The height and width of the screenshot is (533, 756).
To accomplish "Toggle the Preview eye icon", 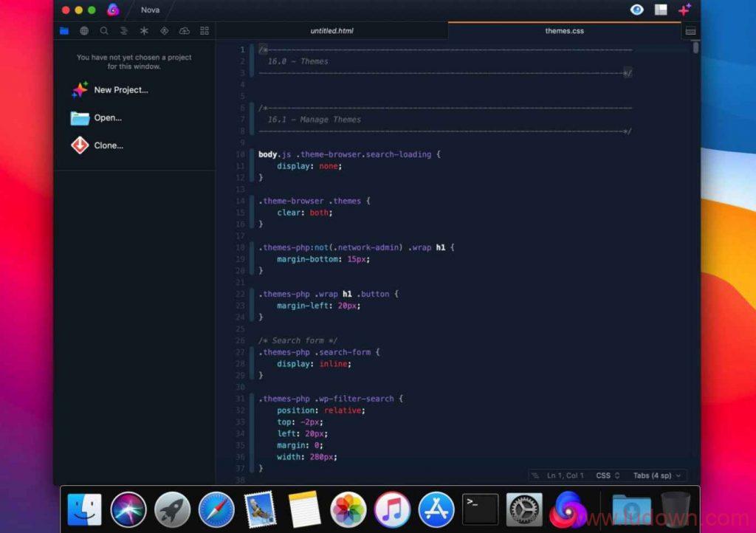I will (636, 10).
